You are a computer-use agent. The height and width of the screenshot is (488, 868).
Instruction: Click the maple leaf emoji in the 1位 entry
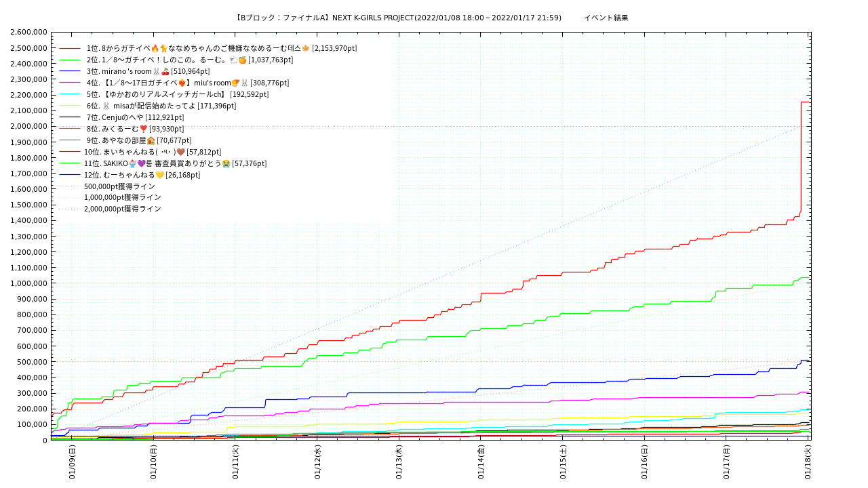[305, 48]
